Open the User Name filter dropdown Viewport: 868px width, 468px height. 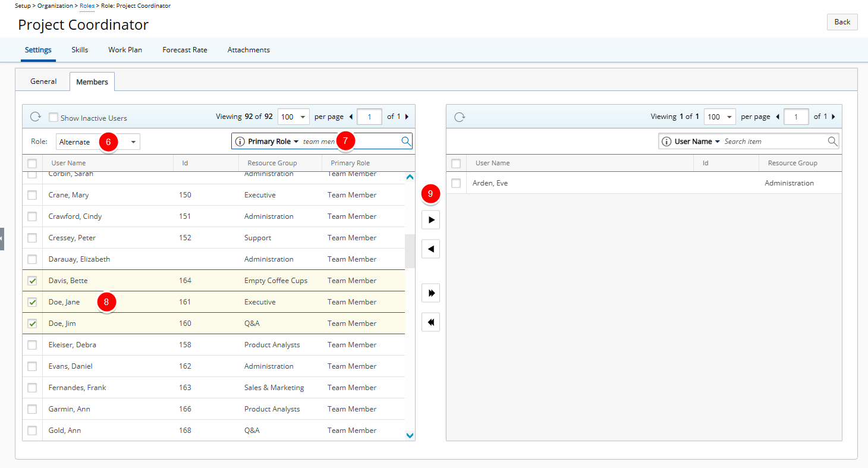697,142
